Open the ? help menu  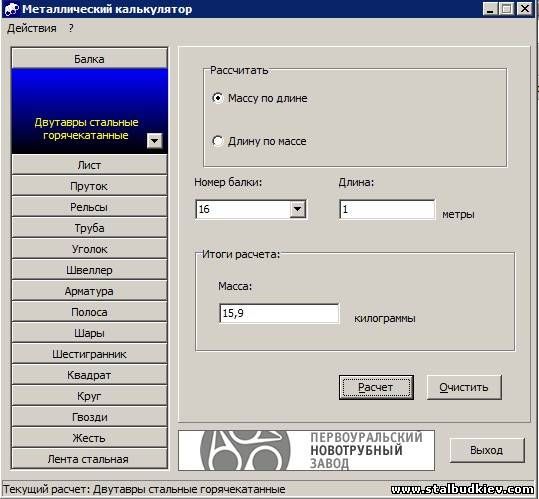pyautogui.click(x=71, y=28)
